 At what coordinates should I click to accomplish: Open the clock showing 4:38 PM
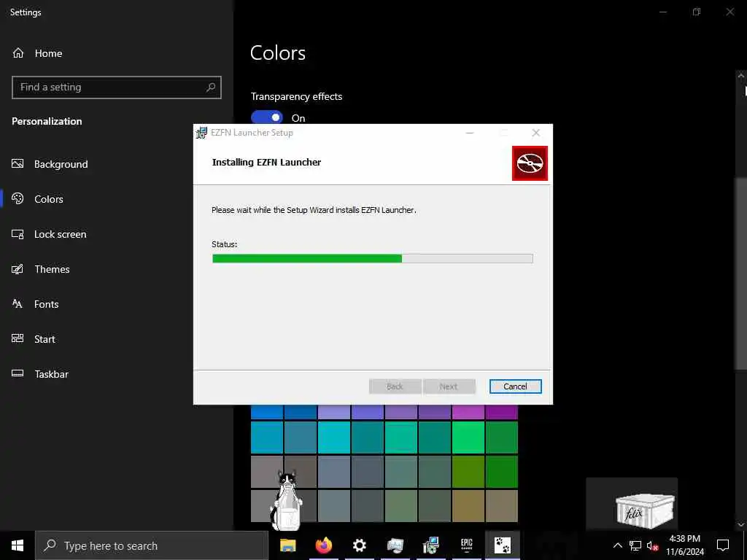684,545
